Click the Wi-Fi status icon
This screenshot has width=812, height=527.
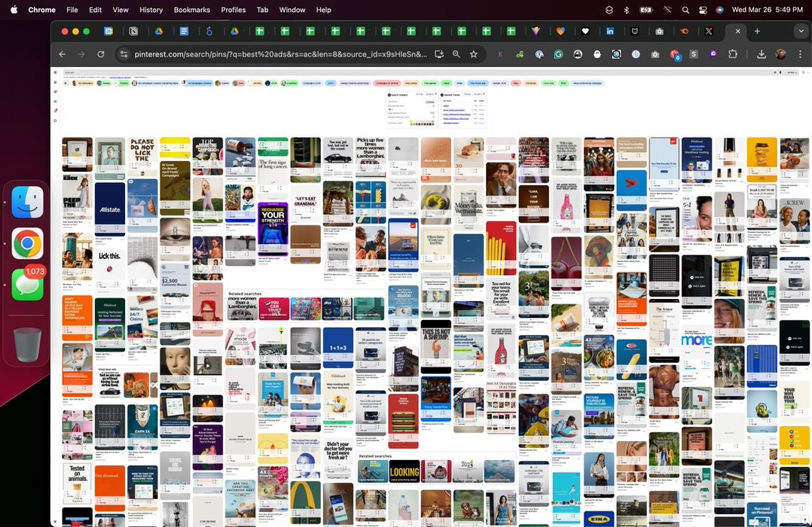[x=668, y=9]
